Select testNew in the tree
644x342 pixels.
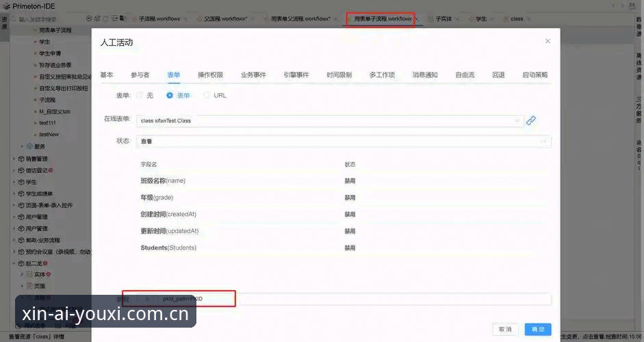coord(49,134)
